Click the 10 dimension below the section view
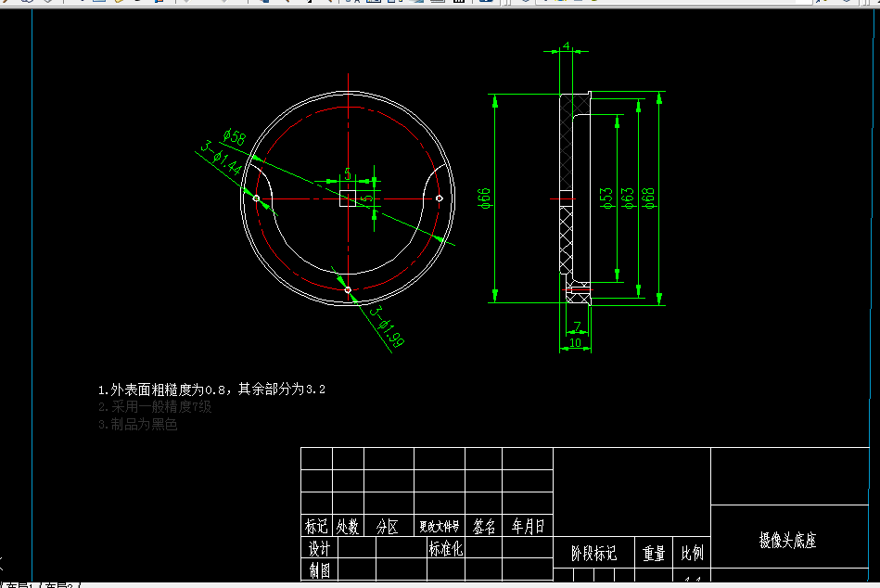 tap(575, 342)
